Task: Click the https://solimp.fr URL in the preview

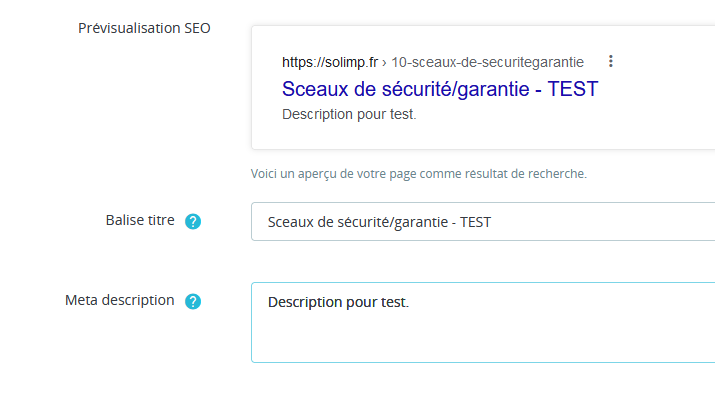Action: (330, 62)
